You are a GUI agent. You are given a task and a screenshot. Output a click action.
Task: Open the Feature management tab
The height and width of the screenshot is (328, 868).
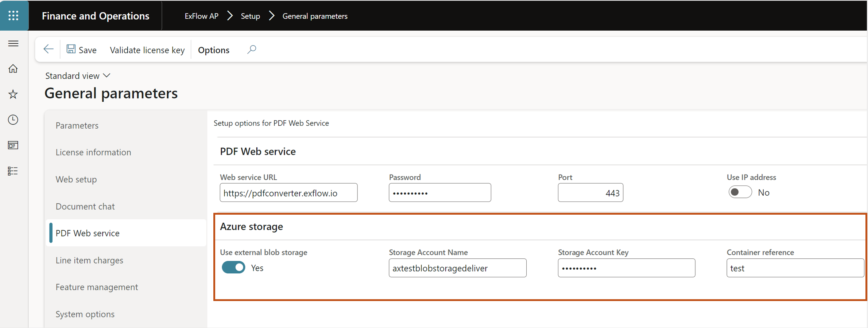pos(97,287)
